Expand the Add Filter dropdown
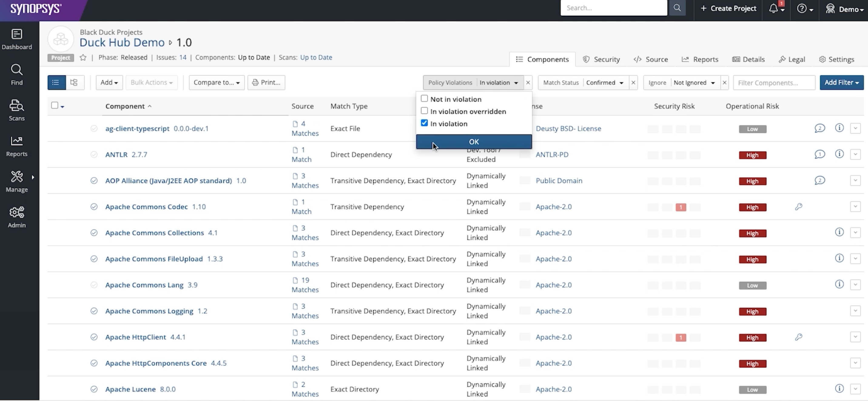868x401 pixels. (x=841, y=82)
